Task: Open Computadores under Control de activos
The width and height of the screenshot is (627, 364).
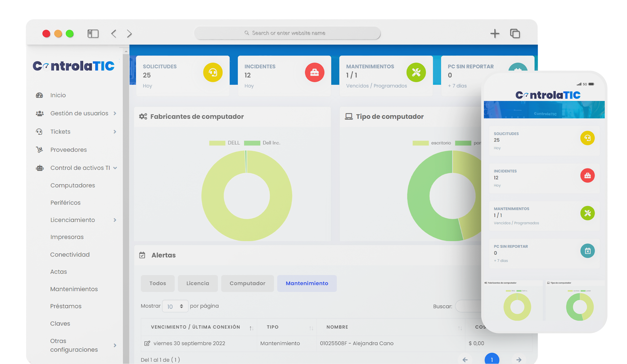Action: coord(73,185)
